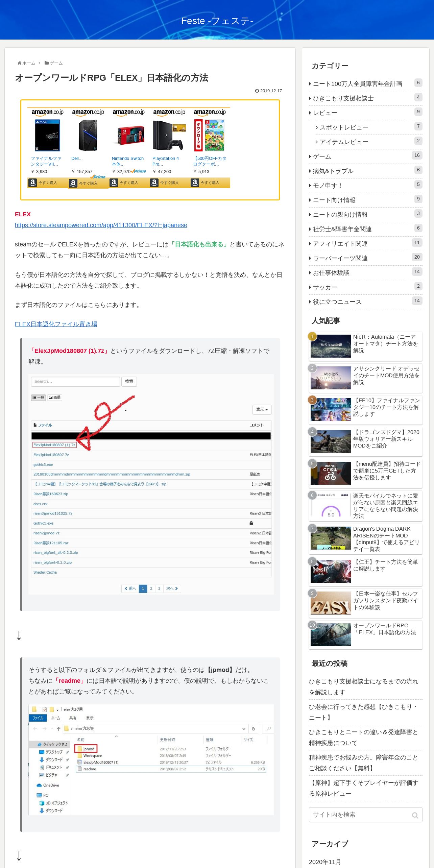
Task: Open the 2020年11月 archive link
Action: pos(325,862)
